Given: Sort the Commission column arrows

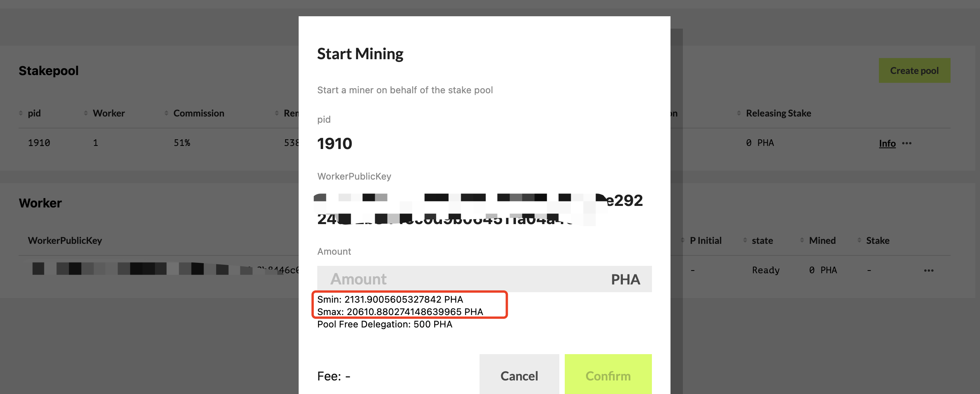Looking at the screenshot, I should click(x=166, y=113).
